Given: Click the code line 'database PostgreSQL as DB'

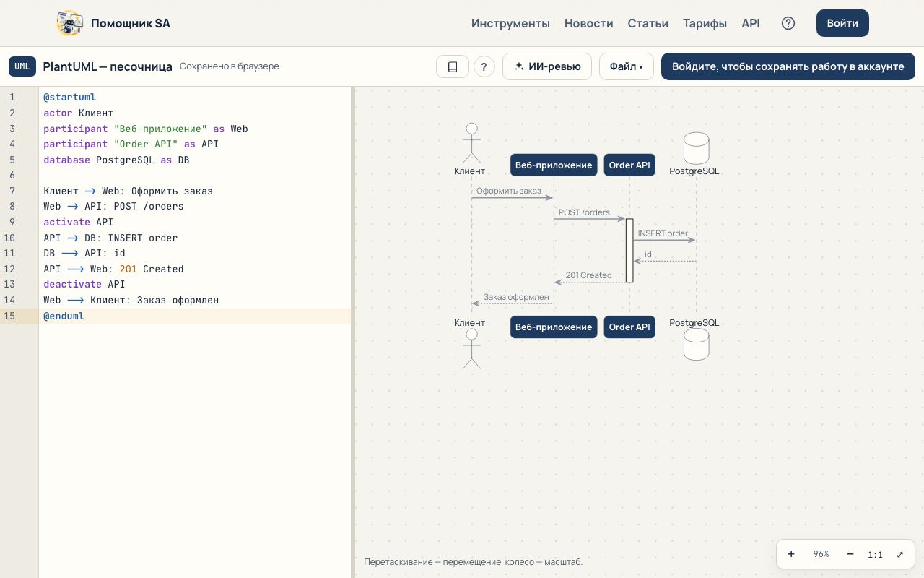Looking at the screenshot, I should click(116, 160).
